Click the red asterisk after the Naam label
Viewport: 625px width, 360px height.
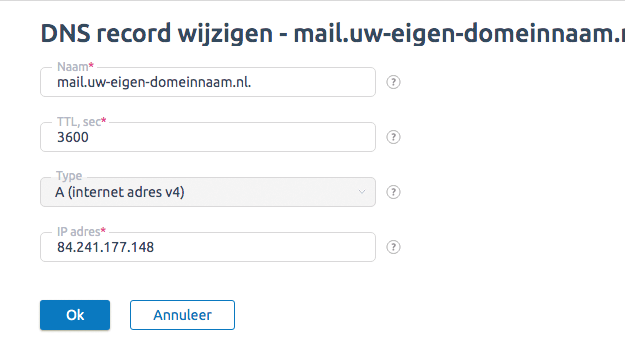(91, 65)
